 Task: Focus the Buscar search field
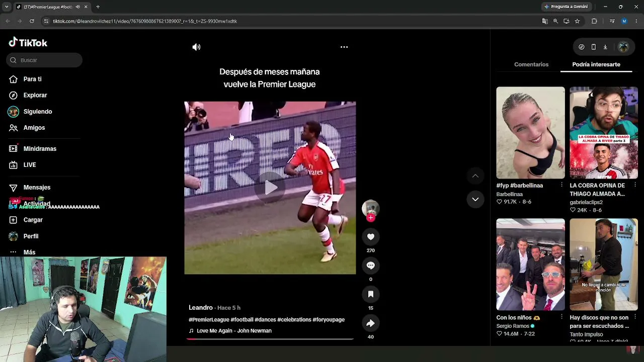(x=44, y=60)
